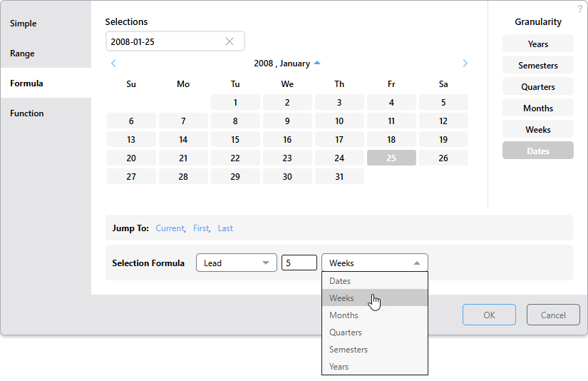Set granularity to Semesters
The width and height of the screenshot is (588, 381).
(x=537, y=66)
